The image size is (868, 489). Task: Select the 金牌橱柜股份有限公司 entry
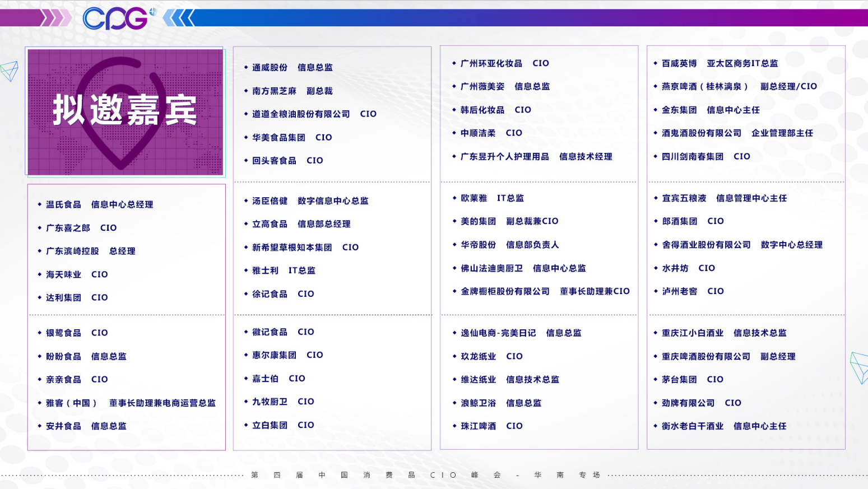coord(545,291)
